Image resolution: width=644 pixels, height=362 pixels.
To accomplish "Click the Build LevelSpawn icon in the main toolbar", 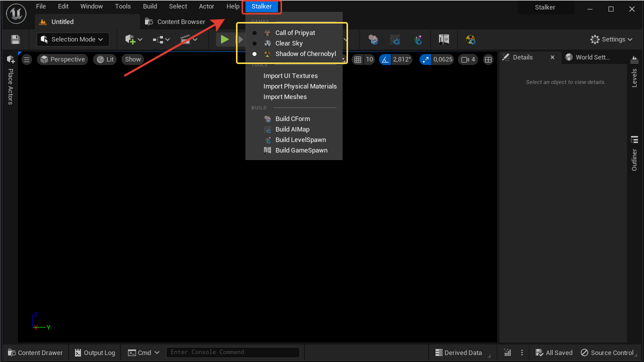I will pyautogui.click(x=418, y=39).
